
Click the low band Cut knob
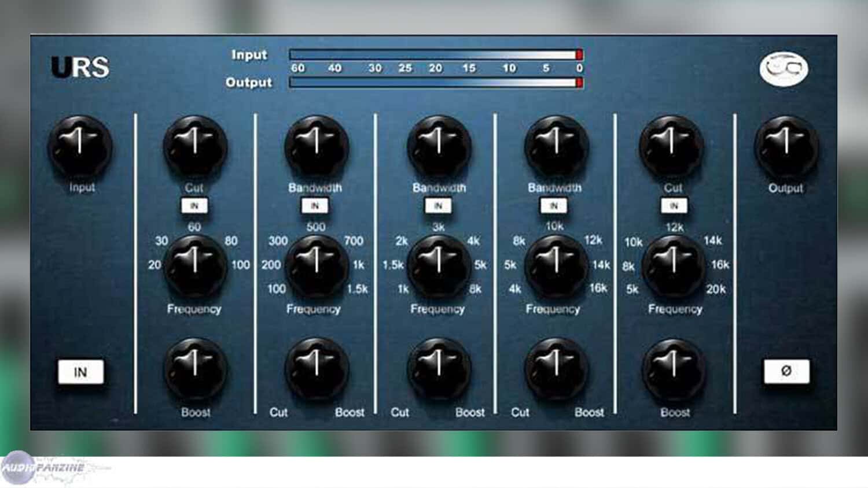pyautogui.click(x=195, y=145)
